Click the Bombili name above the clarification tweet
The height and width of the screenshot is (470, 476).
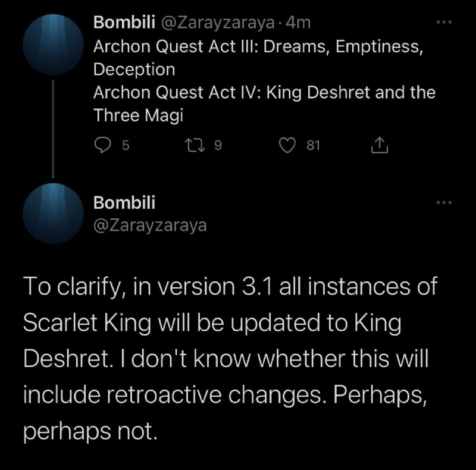124,203
